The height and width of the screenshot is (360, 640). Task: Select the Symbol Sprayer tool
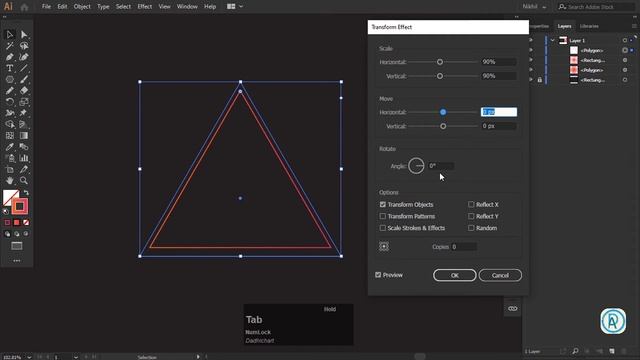(10, 158)
